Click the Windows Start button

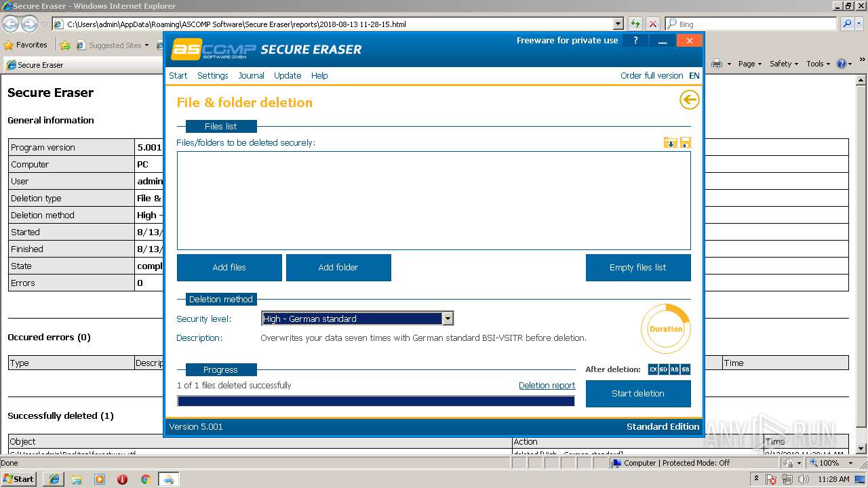coord(18,479)
